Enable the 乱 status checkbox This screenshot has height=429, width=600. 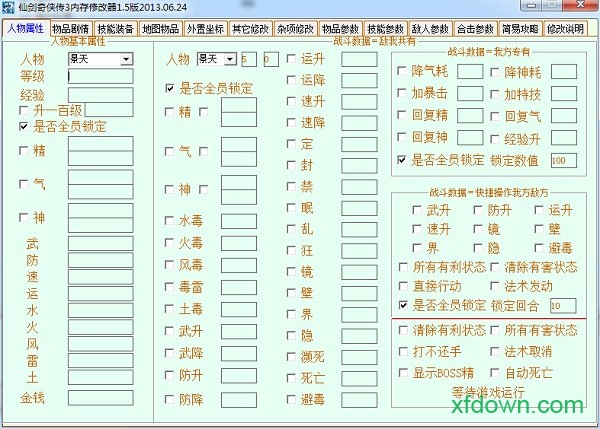292,229
